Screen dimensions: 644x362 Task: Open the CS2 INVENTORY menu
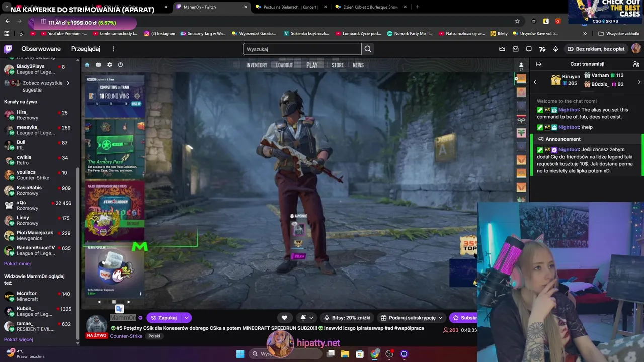pyautogui.click(x=257, y=65)
